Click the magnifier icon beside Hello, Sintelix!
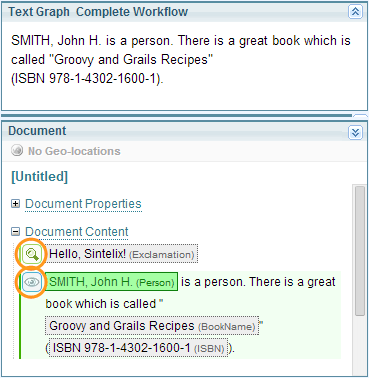 click(x=32, y=254)
